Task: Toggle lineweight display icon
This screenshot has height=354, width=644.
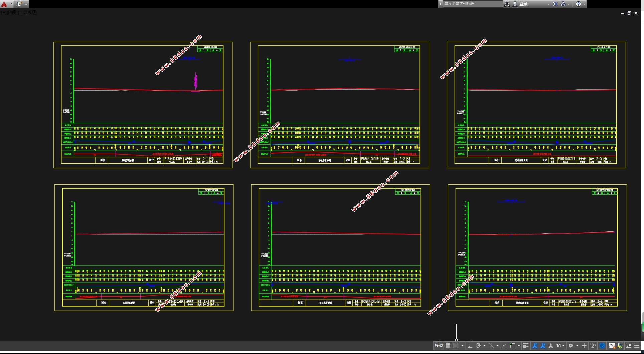Action: tap(525, 346)
